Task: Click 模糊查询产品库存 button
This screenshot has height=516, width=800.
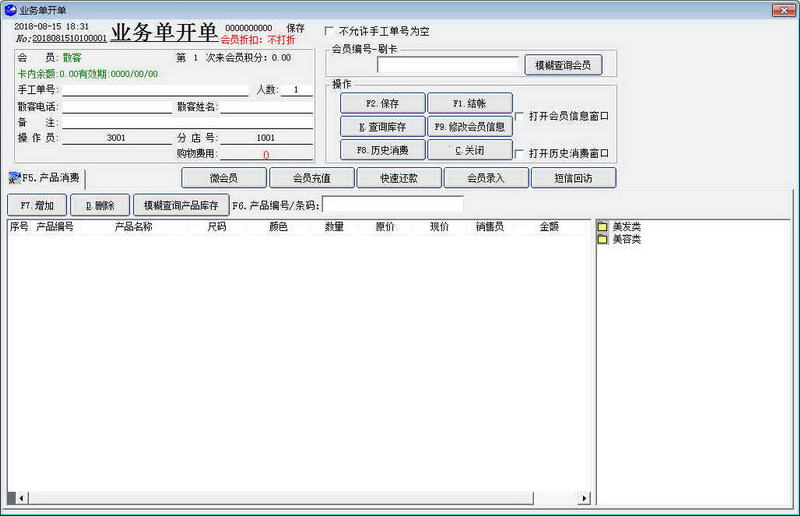Action: click(x=181, y=205)
